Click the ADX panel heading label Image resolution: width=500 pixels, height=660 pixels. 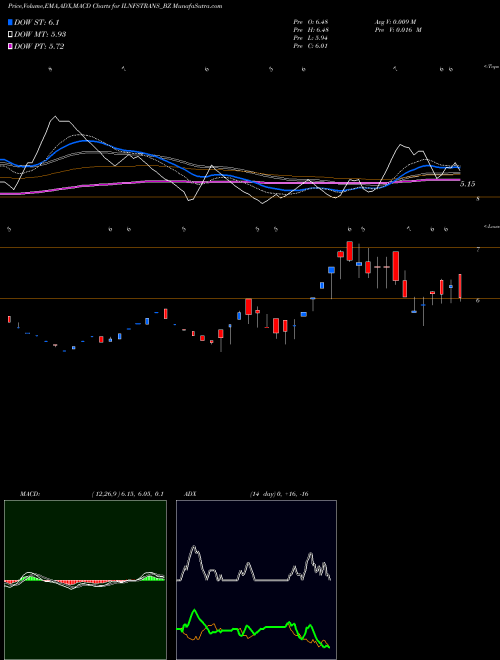pos(190,494)
